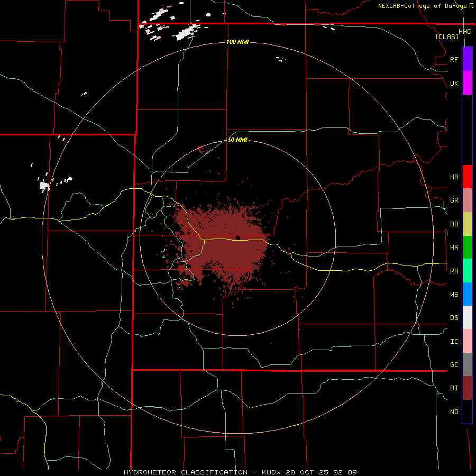Click the GR legend label
476x476 pixels.
point(454,200)
